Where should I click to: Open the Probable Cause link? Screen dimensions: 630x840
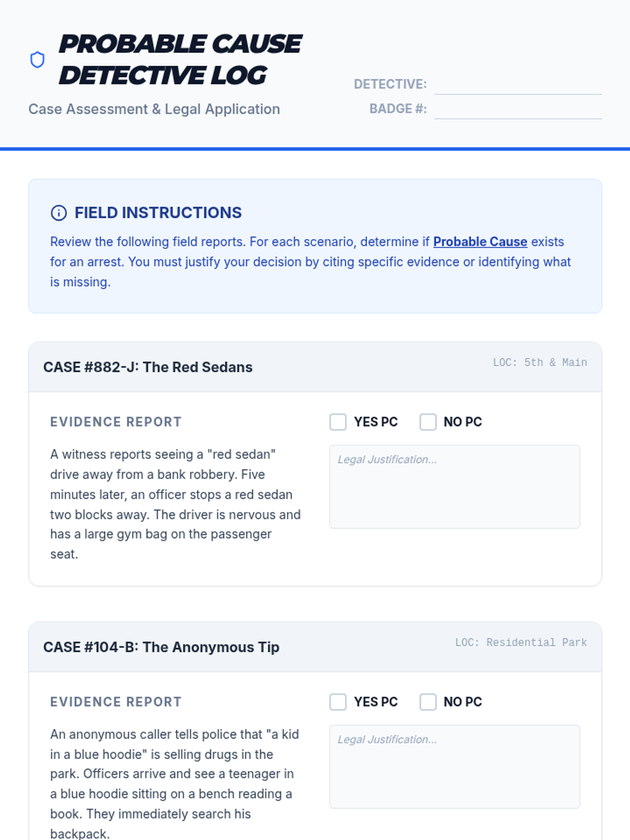pos(480,241)
